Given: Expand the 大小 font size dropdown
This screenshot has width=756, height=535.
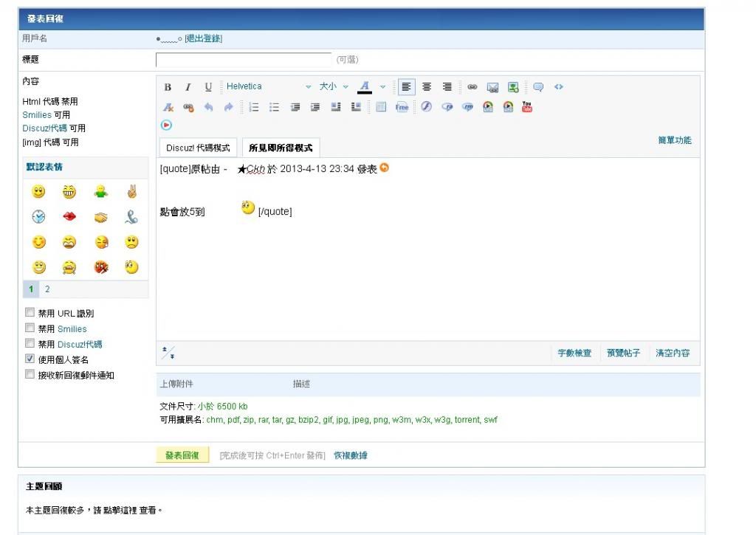Looking at the screenshot, I should click(334, 87).
